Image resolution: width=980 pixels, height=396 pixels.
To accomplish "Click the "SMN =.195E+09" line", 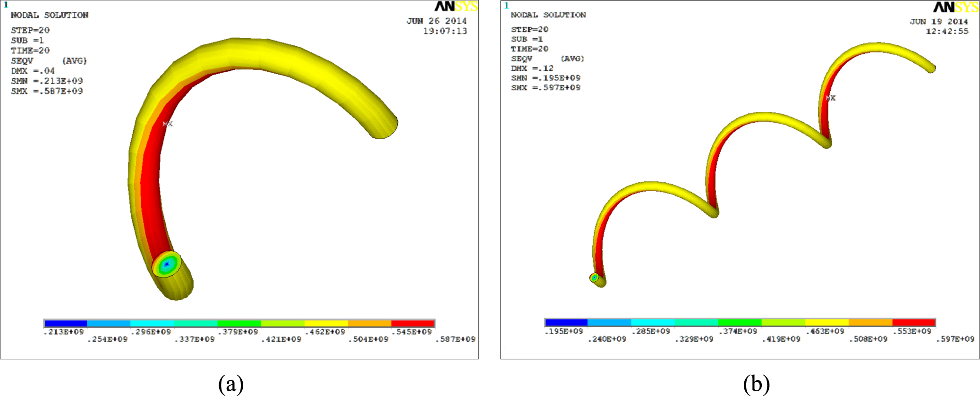I will [545, 78].
